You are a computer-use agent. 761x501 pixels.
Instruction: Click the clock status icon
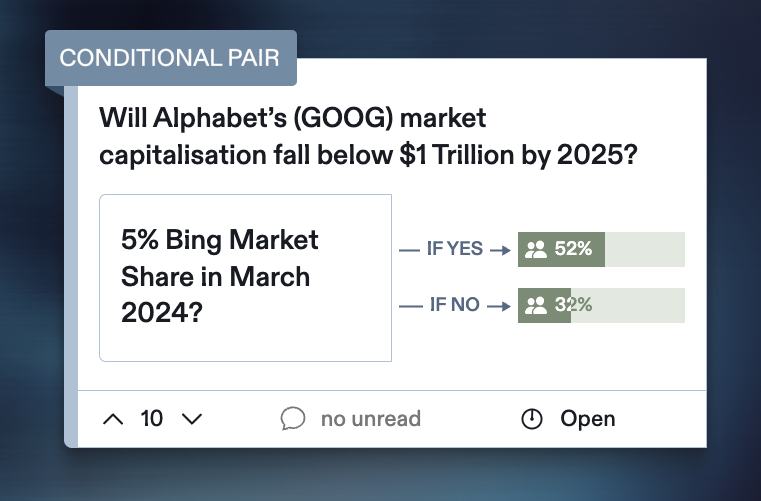point(533,419)
